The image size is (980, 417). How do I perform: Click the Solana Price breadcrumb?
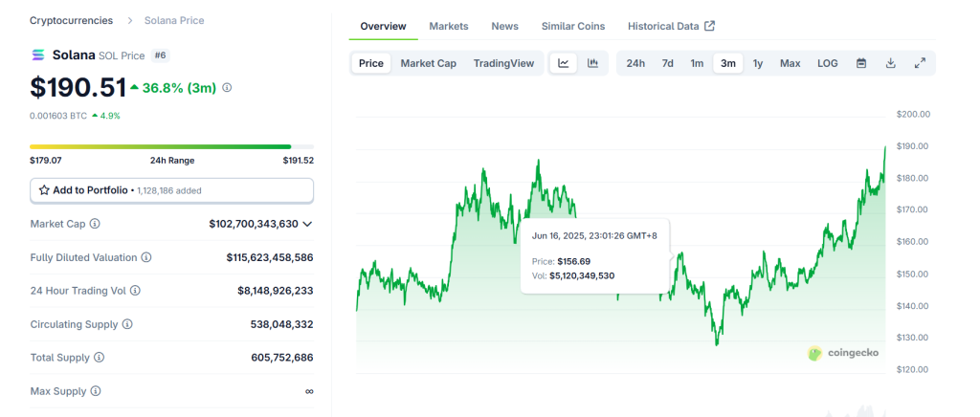174,21
